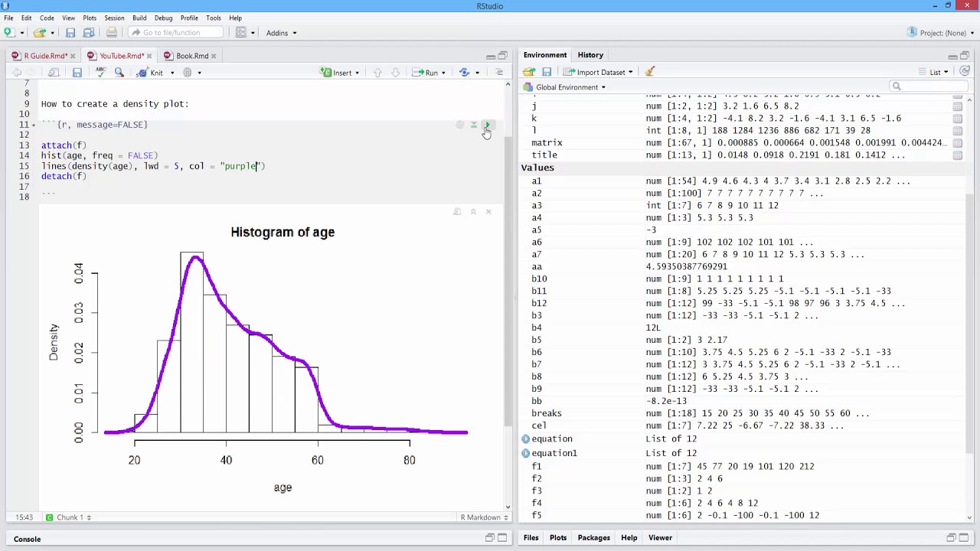Open the Debug menu
The image size is (980, 551).
[163, 18]
